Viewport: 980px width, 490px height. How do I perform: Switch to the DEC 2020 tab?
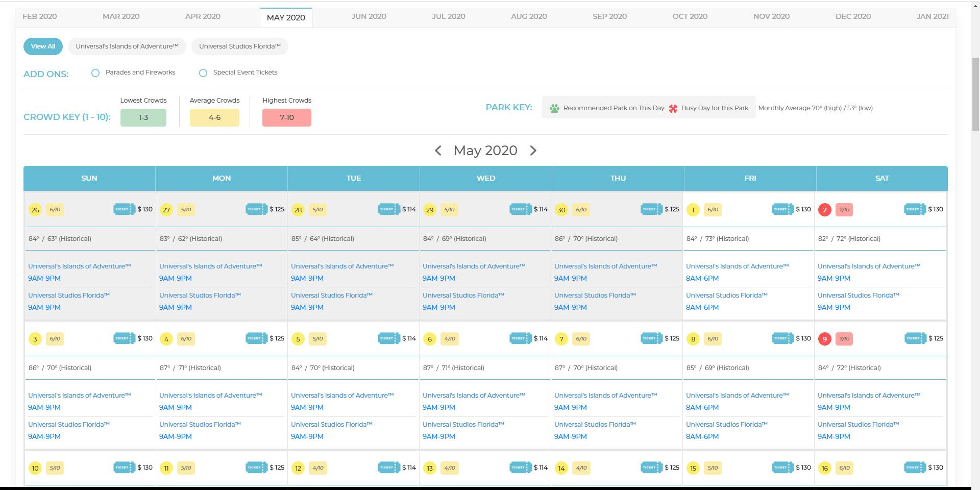(x=853, y=16)
